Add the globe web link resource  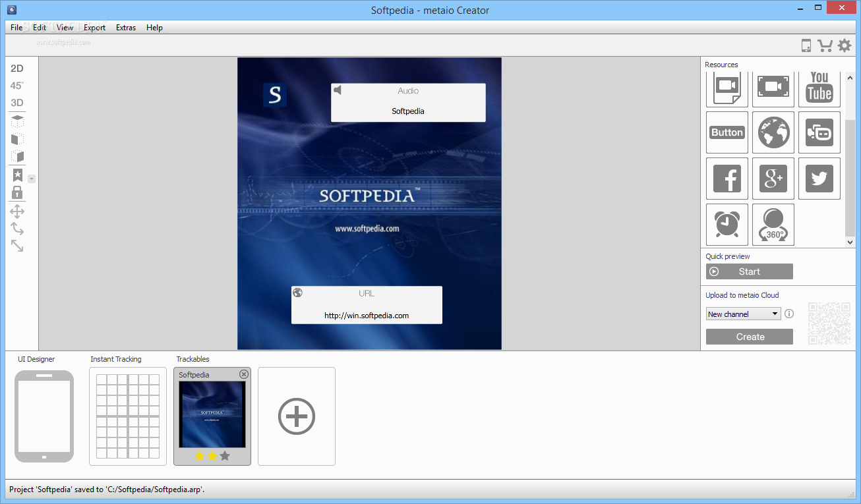click(773, 132)
